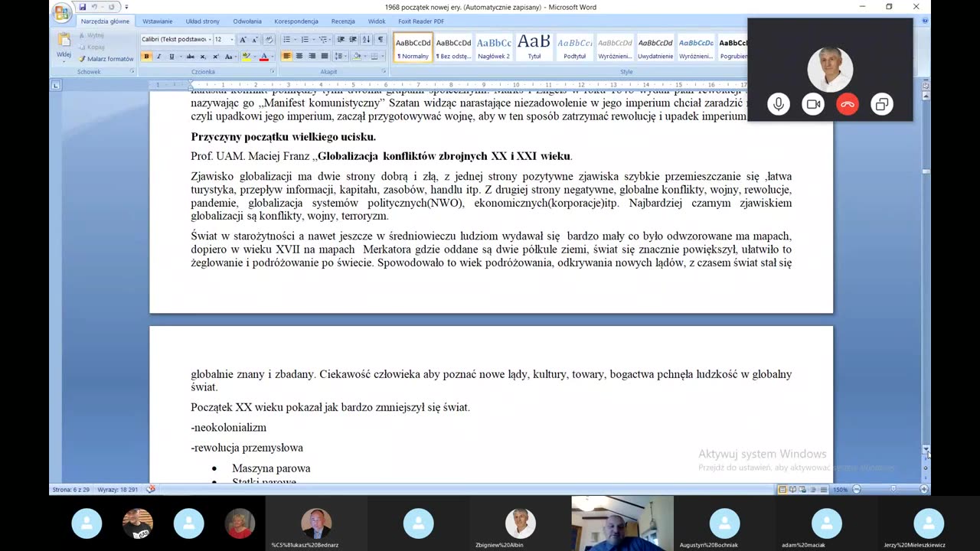This screenshot has width=980, height=551.
Task: Toggle strikethrough formatting
Action: pyautogui.click(x=191, y=56)
